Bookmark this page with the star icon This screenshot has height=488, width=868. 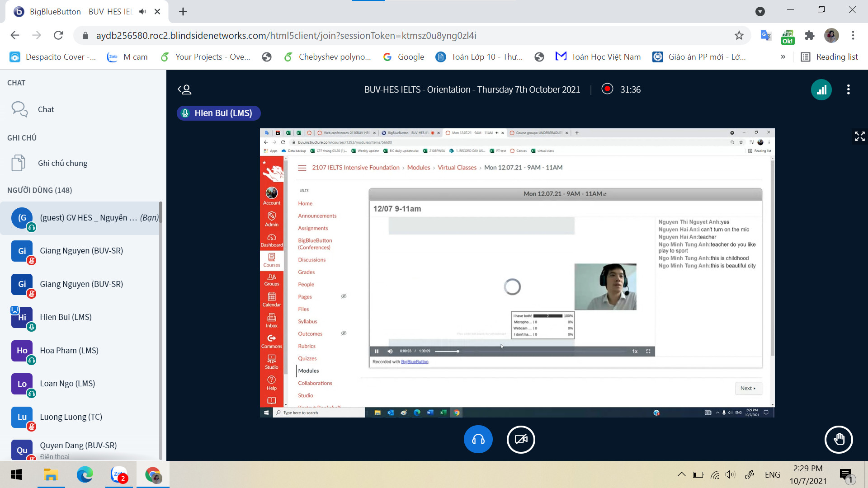point(739,35)
